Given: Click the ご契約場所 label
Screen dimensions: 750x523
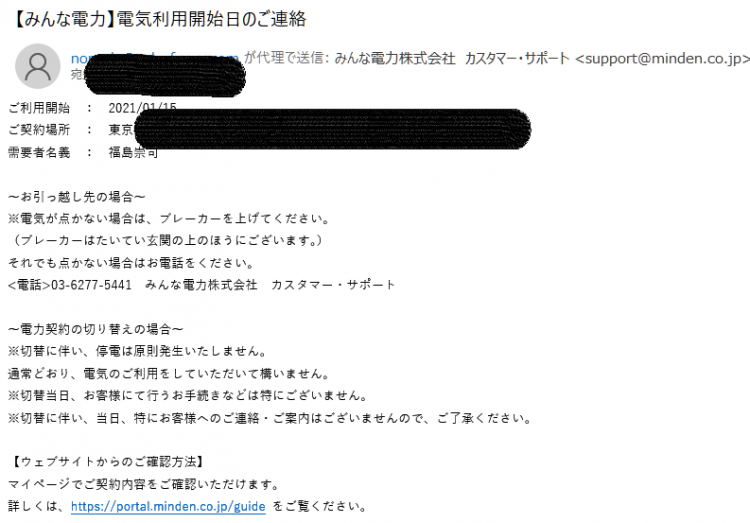Looking at the screenshot, I should (x=39, y=130).
